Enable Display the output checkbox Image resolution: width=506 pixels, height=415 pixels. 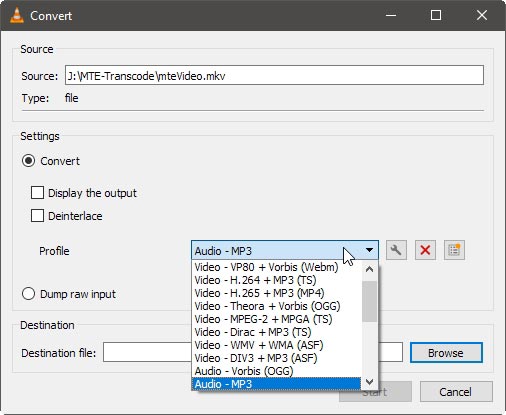pos(37,193)
